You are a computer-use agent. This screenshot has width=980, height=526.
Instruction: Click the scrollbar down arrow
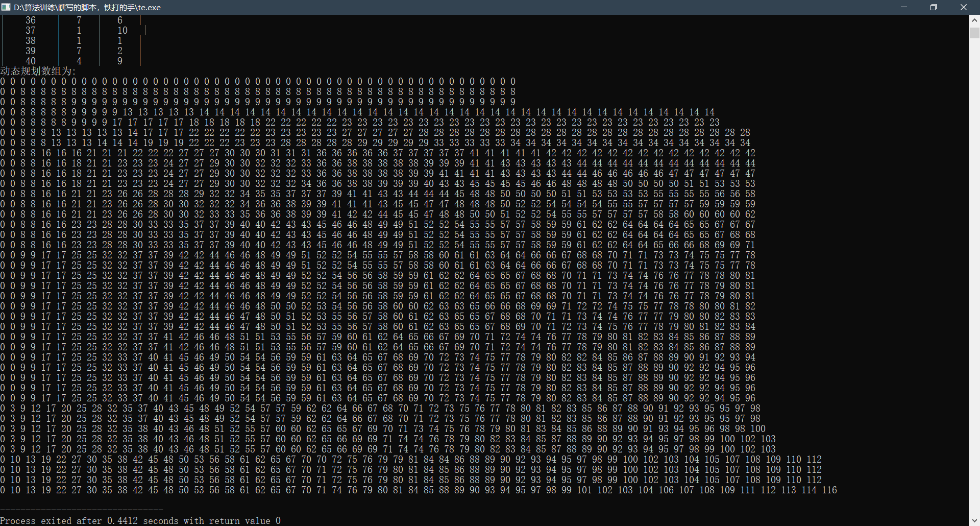[974, 521]
